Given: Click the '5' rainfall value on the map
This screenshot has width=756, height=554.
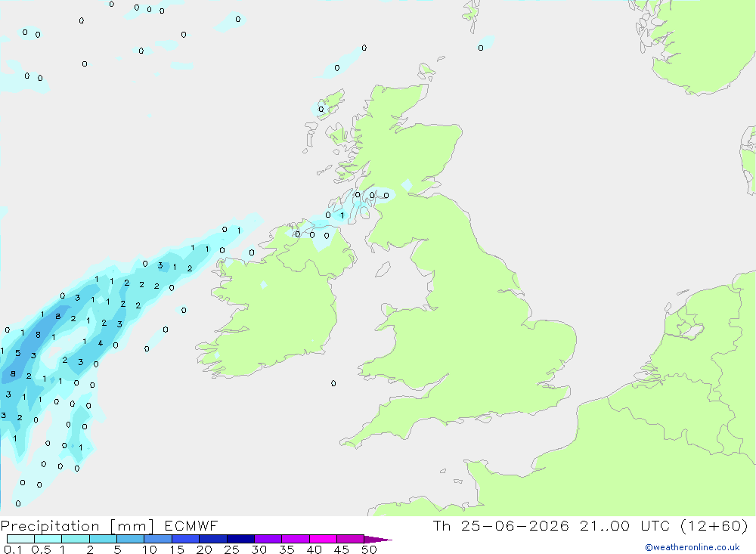Looking at the screenshot, I should coord(18,353).
